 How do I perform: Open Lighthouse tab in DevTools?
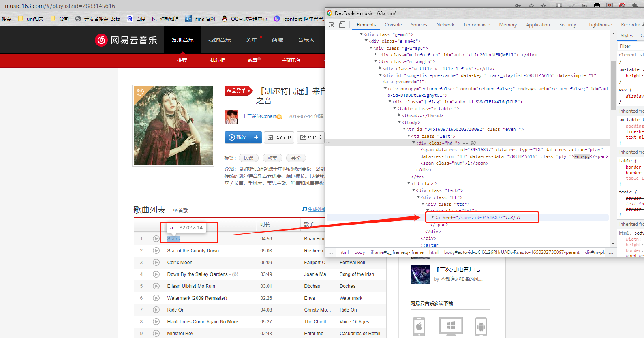[600, 24]
